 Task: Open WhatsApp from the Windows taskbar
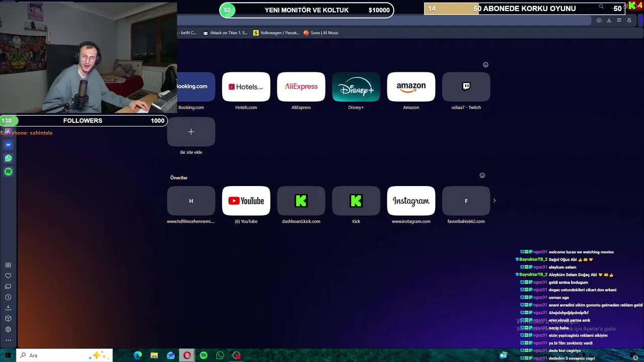(x=220, y=355)
